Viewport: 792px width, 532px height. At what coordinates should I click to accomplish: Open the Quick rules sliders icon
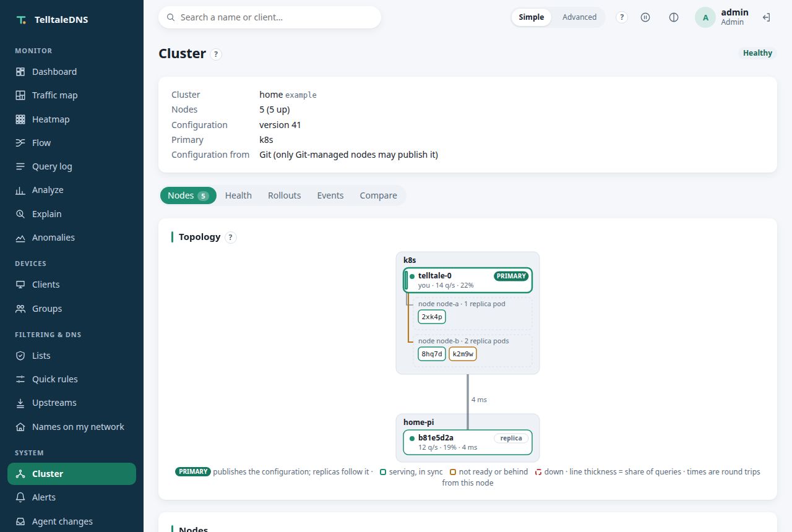point(20,379)
